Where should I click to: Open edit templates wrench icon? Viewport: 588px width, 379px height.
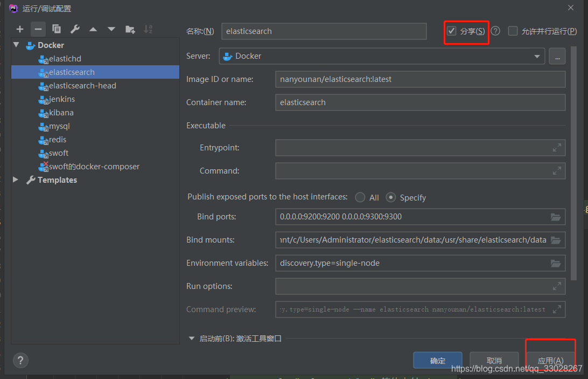click(75, 29)
